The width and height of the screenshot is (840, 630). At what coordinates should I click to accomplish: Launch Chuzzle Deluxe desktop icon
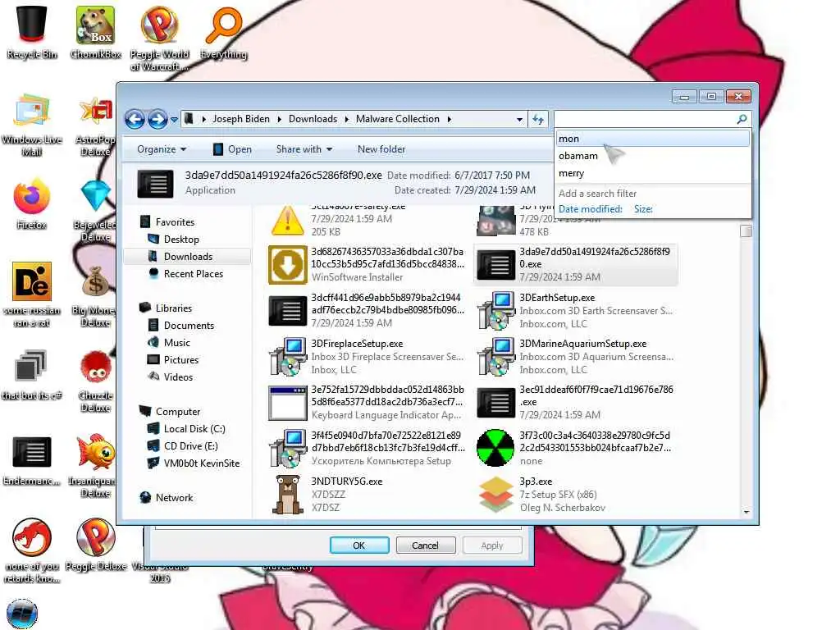pyautogui.click(x=95, y=381)
